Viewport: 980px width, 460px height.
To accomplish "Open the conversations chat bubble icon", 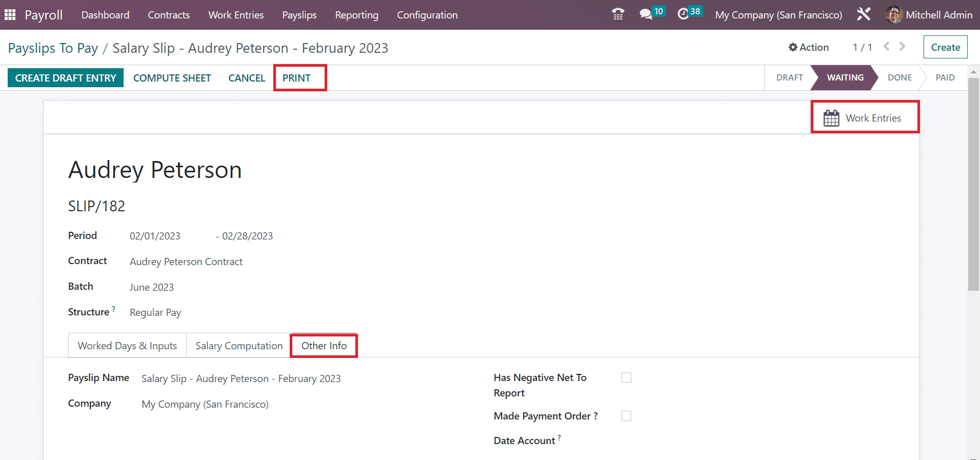I will [x=646, y=14].
